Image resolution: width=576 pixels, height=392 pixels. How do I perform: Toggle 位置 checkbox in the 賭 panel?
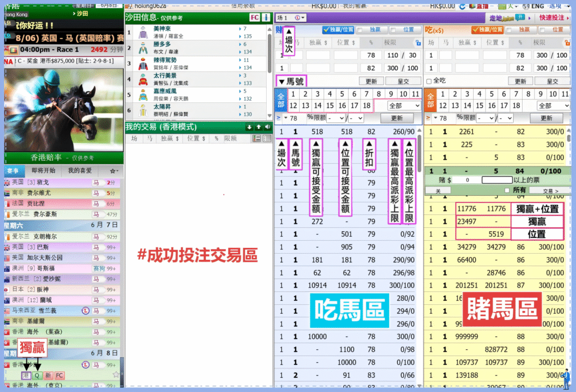click(393, 30)
